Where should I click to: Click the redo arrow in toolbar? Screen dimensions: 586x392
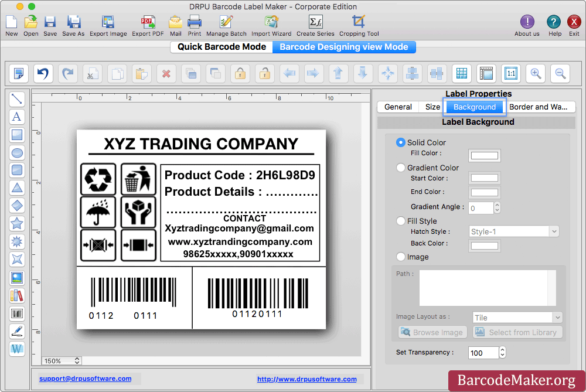(x=67, y=73)
